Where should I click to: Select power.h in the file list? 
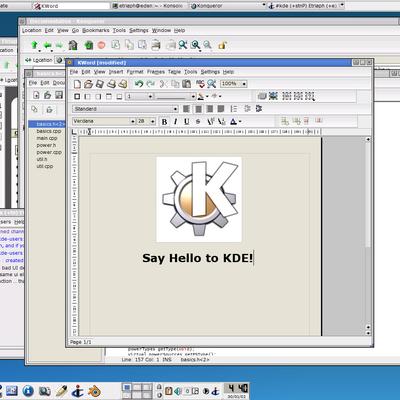point(46,145)
